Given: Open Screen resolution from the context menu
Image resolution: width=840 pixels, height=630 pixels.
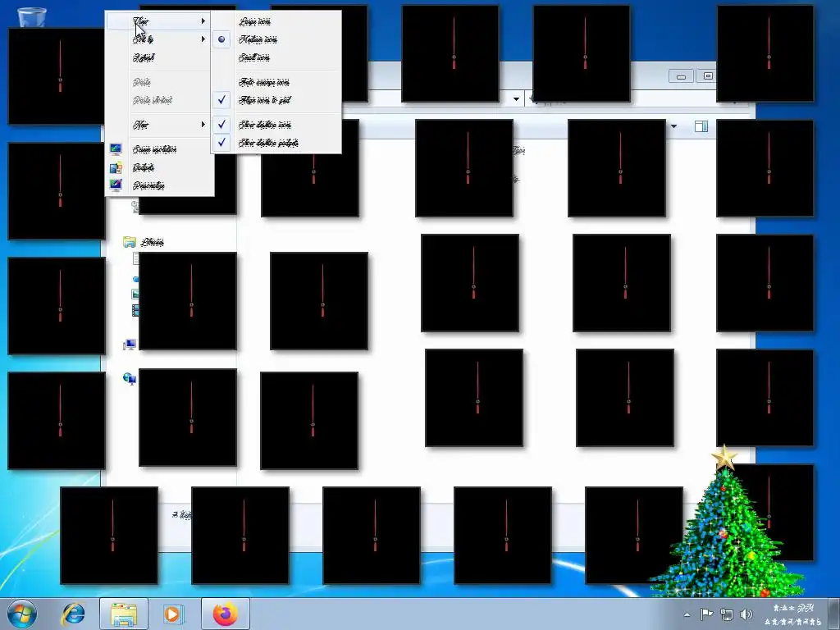Looking at the screenshot, I should (x=158, y=149).
